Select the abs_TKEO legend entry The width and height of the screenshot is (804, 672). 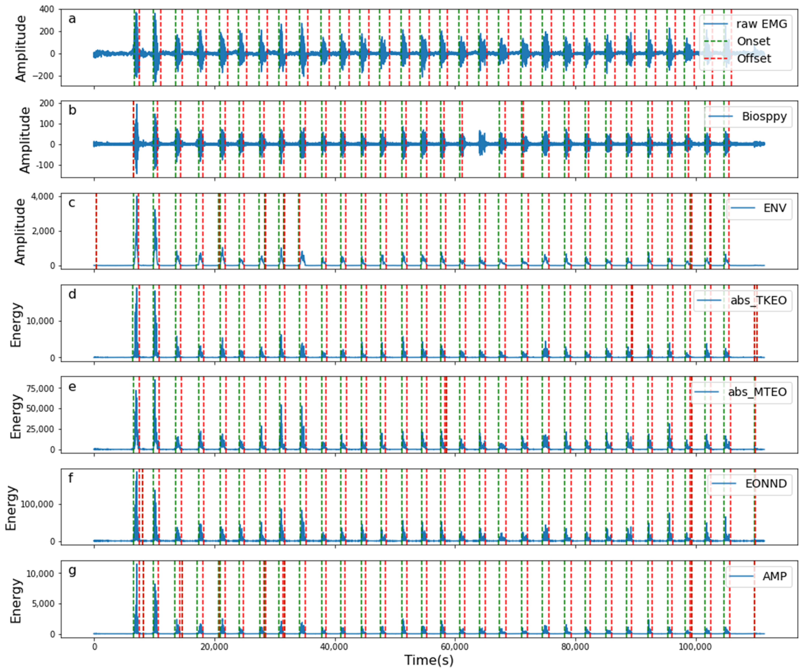[x=758, y=300]
